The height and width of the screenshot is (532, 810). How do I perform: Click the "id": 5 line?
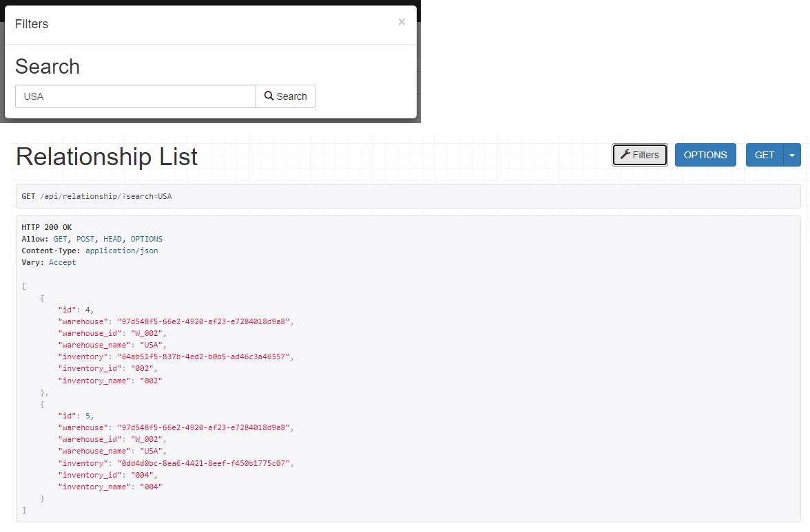(76, 416)
